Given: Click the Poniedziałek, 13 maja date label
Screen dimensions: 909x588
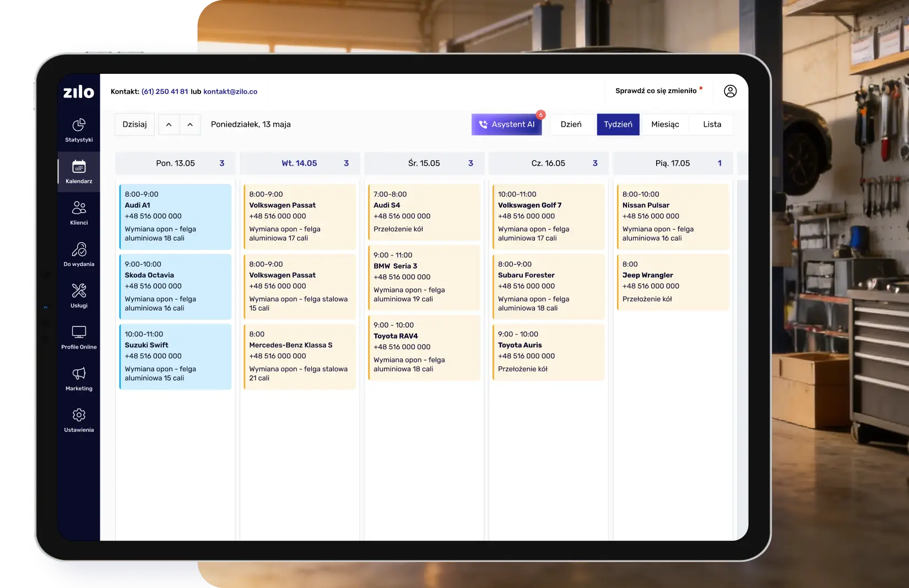Looking at the screenshot, I should [x=251, y=124].
